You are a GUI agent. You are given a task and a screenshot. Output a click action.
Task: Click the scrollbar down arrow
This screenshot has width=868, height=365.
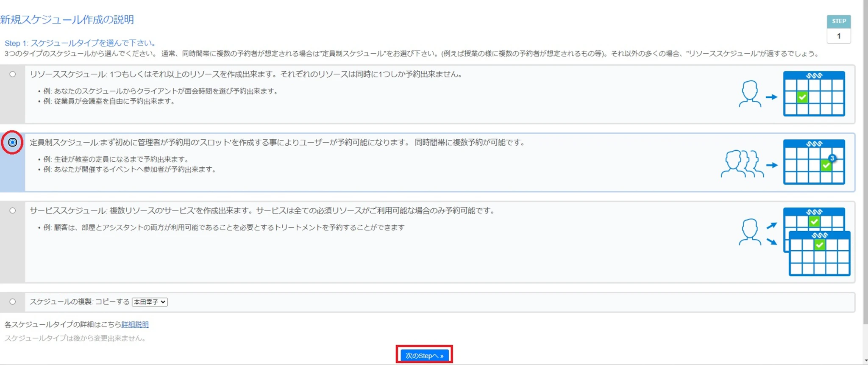[x=865, y=361]
